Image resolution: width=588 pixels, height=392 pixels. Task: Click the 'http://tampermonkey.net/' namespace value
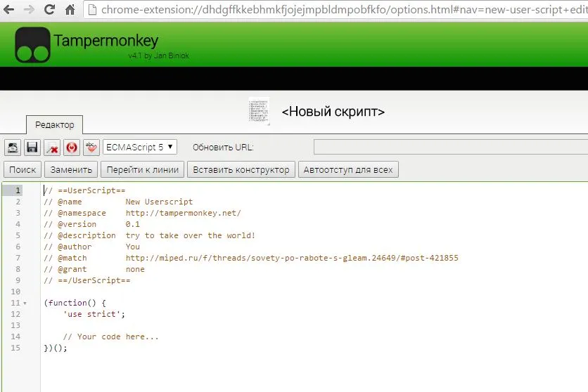(183, 213)
